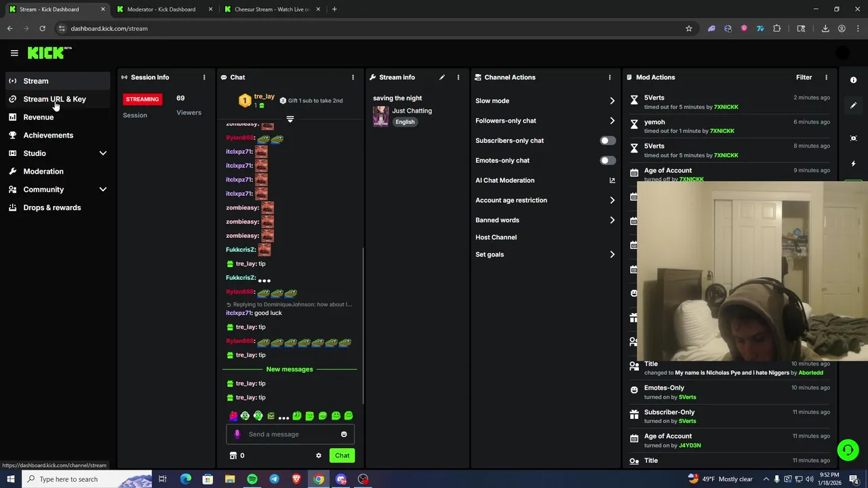Image resolution: width=868 pixels, height=488 pixels.
Task: Click Host Channel action
Action: point(496,237)
